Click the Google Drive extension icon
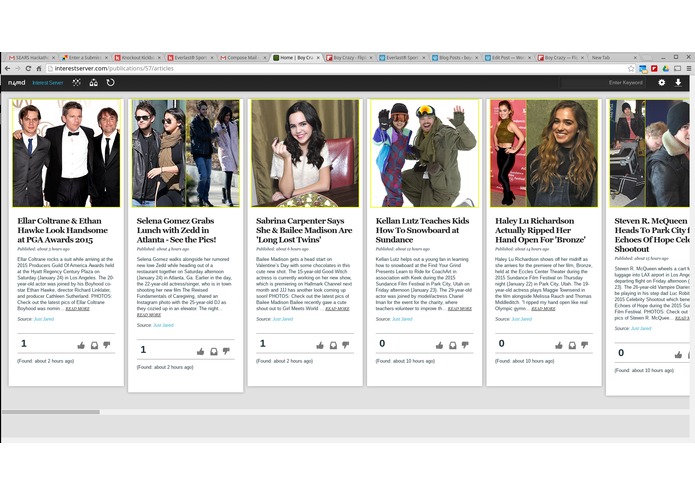 pyautogui.click(x=666, y=68)
